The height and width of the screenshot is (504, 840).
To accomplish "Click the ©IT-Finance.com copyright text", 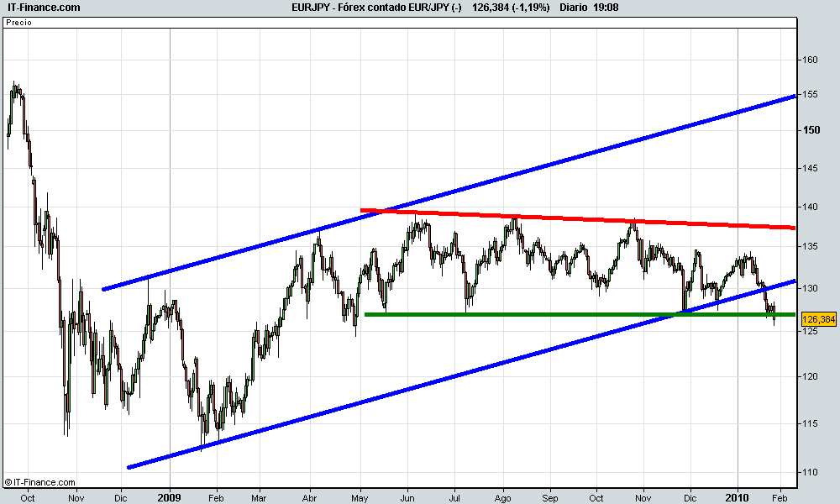I will (x=40, y=482).
